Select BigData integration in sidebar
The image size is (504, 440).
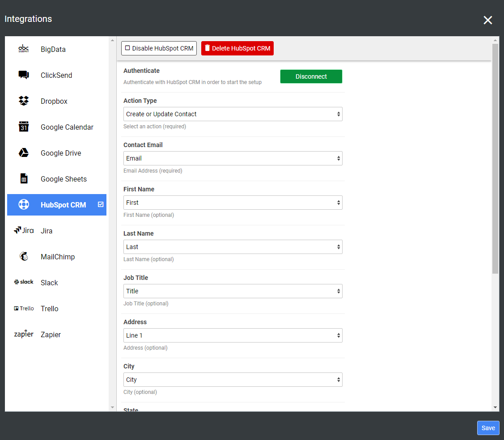pyautogui.click(x=56, y=49)
